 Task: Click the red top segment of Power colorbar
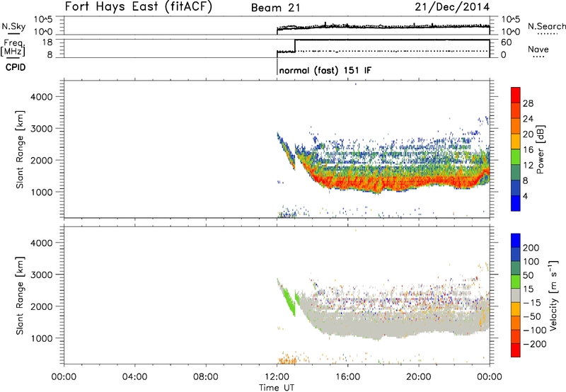click(516, 95)
